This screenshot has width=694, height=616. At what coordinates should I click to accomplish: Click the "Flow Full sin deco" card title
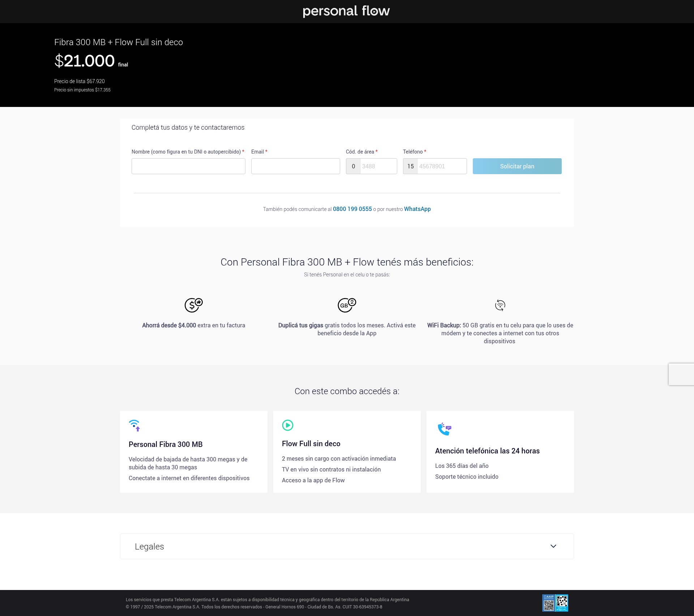tap(311, 444)
